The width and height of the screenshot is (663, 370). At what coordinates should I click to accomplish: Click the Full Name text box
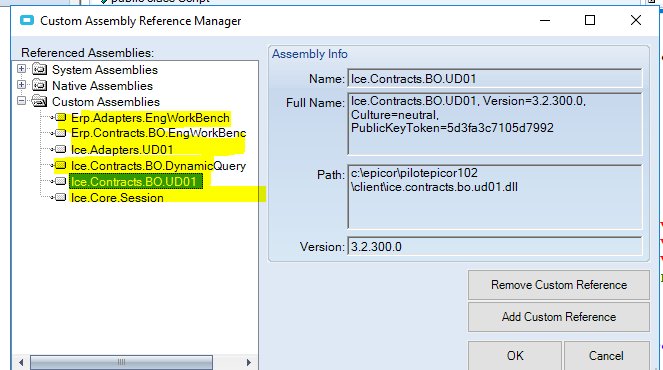[x=495, y=124]
